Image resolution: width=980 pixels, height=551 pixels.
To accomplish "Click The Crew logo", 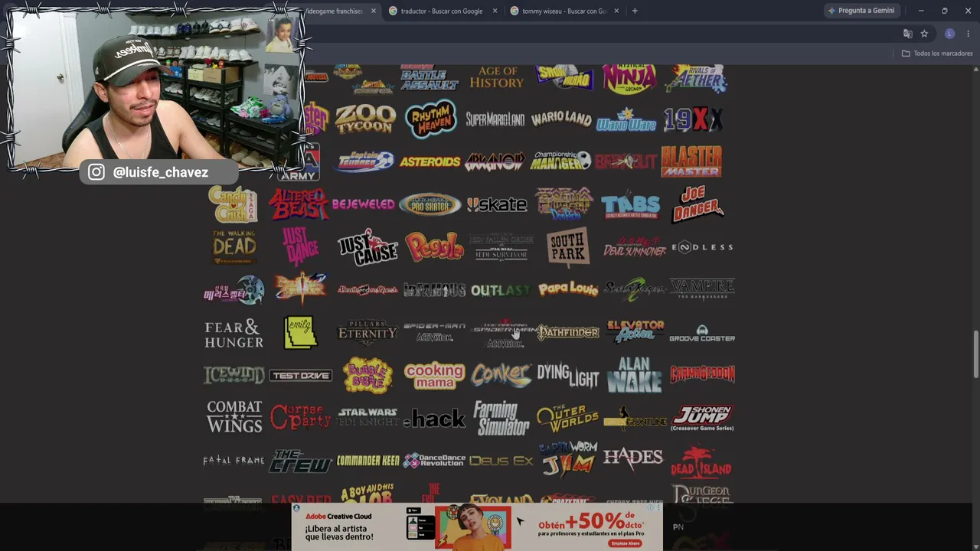I will (300, 461).
